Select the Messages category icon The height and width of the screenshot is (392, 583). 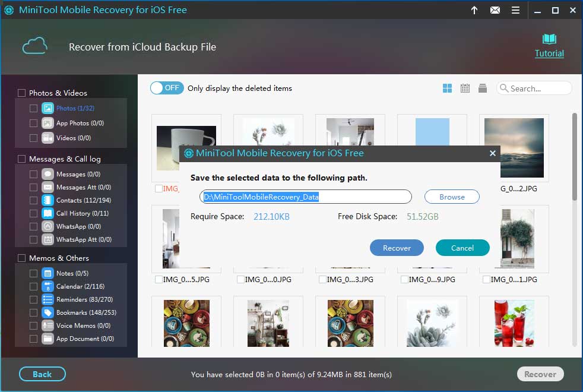point(47,174)
